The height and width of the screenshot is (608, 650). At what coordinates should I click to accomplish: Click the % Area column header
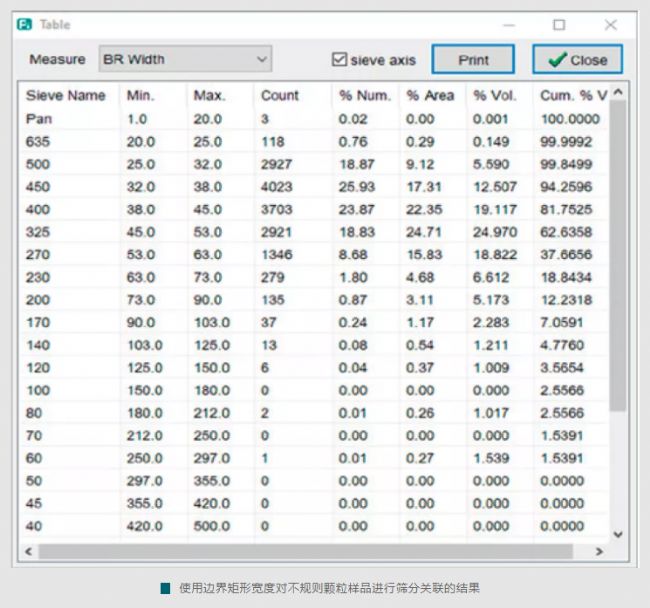[430, 96]
